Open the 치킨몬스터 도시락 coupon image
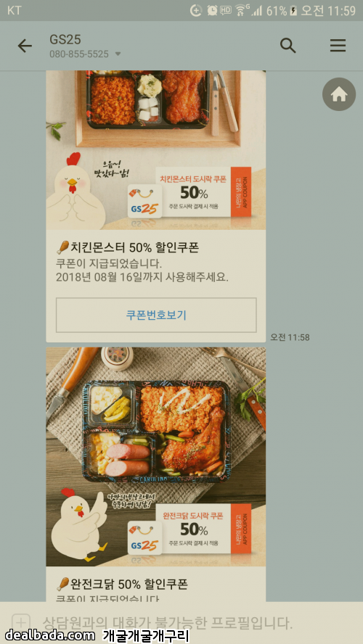 [x=156, y=150]
